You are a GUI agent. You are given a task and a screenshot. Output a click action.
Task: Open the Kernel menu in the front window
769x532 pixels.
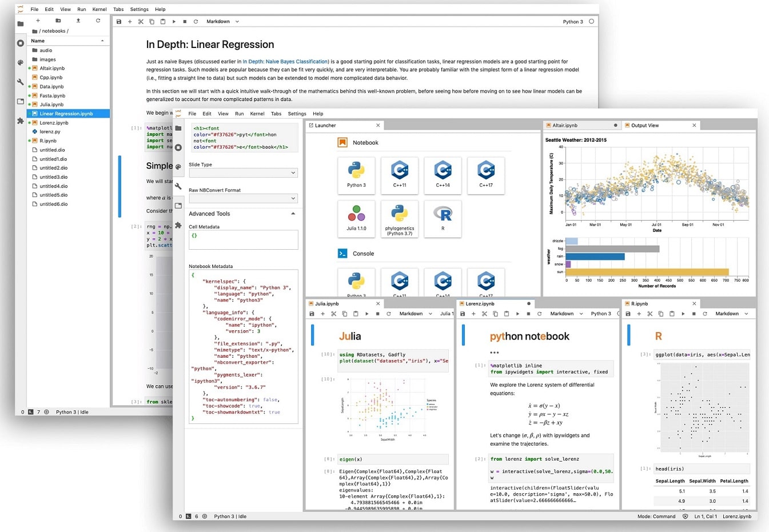tap(257, 114)
